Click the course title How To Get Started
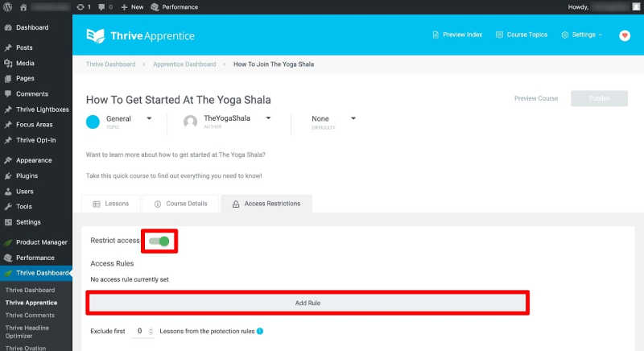644x351 pixels. pos(178,100)
